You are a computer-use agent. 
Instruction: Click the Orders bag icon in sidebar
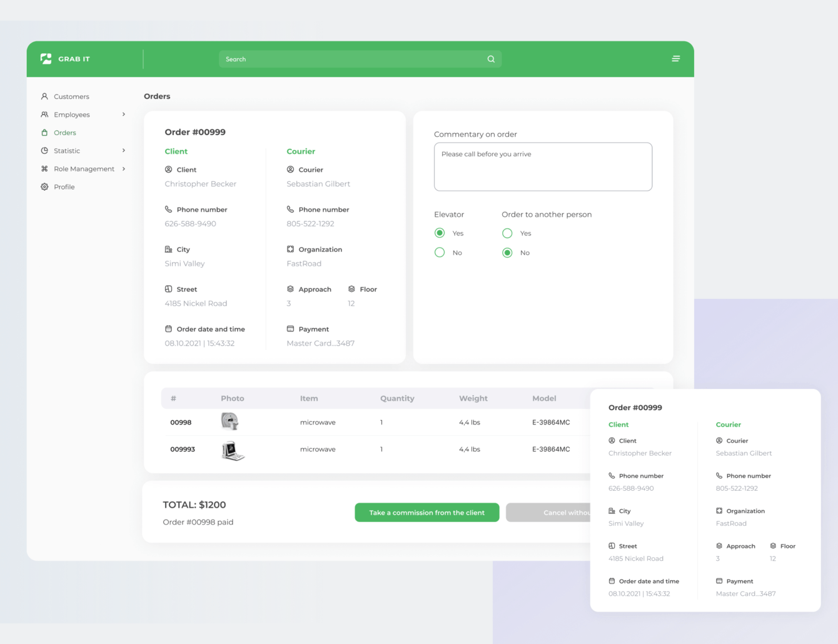[x=44, y=133]
